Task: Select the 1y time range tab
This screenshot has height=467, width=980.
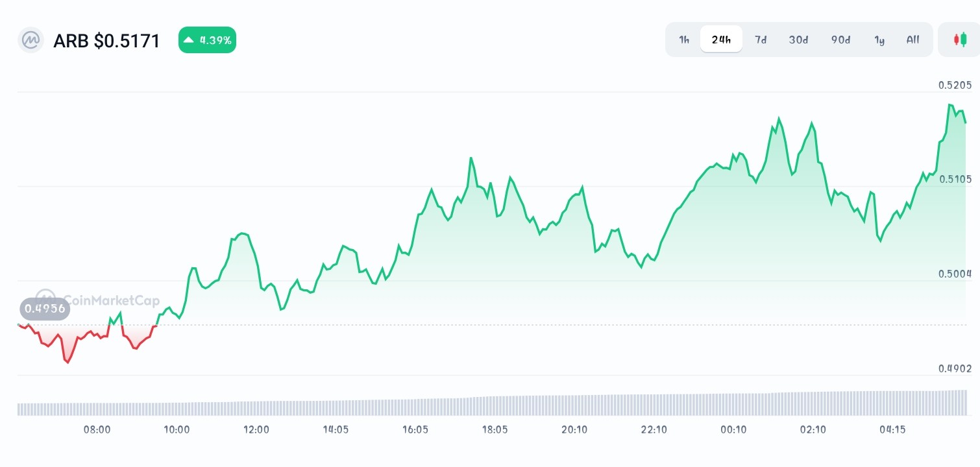Action: point(879,40)
